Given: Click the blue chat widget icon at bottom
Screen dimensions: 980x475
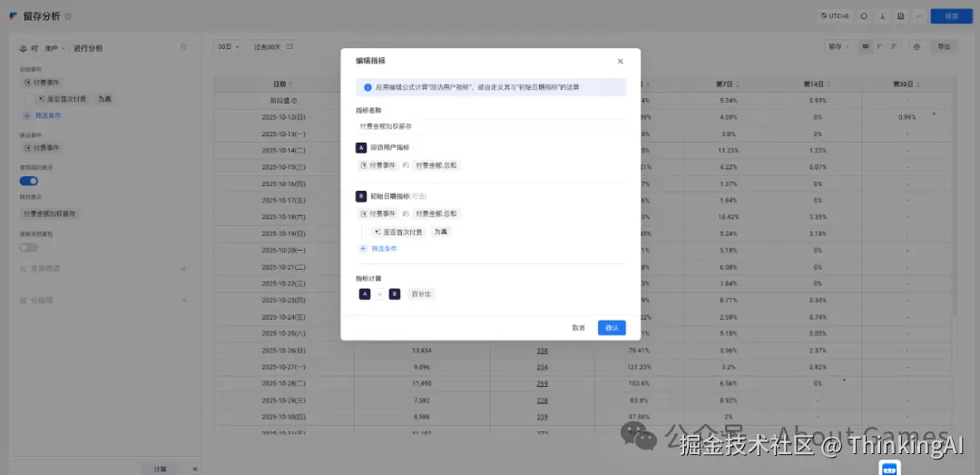Looking at the screenshot, I should (x=888, y=468).
